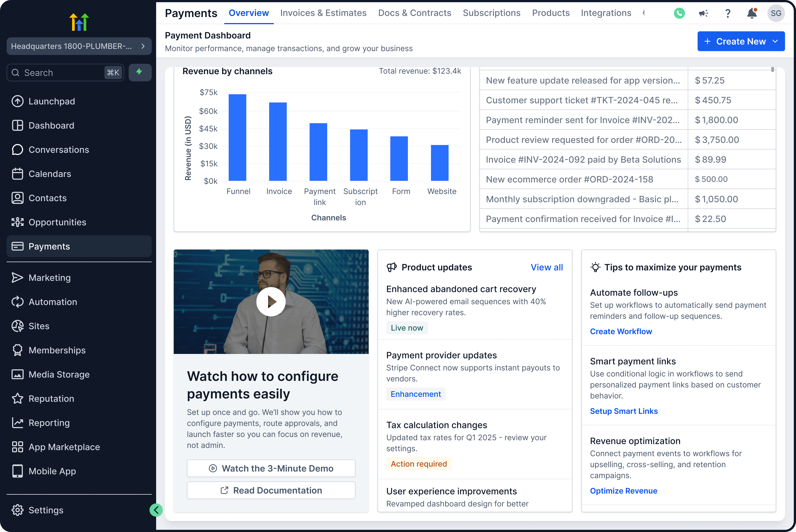Open the megaphone announcements icon
The width and height of the screenshot is (796, 532).
click(x=703, y=13)
